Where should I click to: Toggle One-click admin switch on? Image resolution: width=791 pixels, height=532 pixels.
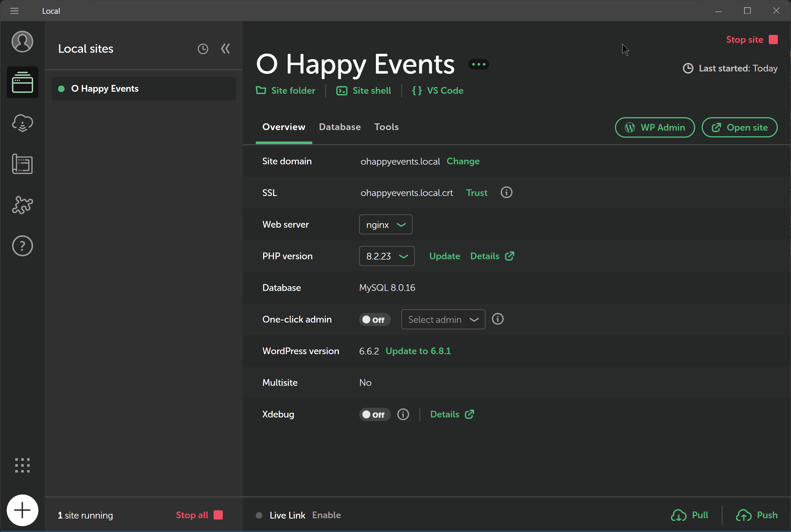pyautogui.click(x=374, y=320)
